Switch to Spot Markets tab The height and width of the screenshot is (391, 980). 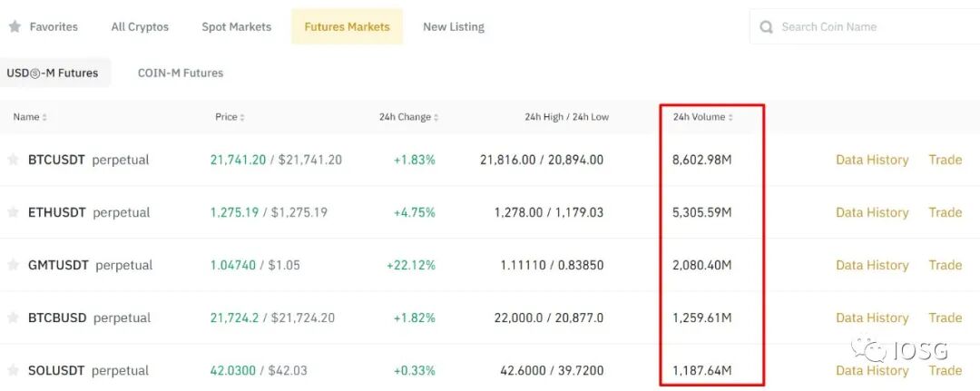(236, 27)
